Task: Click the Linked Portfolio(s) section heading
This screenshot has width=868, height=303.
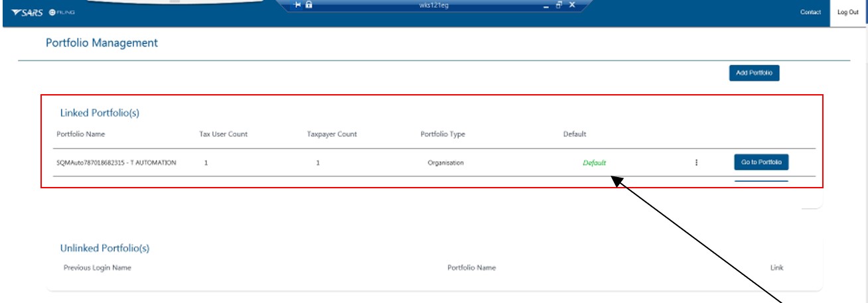Action: click(100, 113)
